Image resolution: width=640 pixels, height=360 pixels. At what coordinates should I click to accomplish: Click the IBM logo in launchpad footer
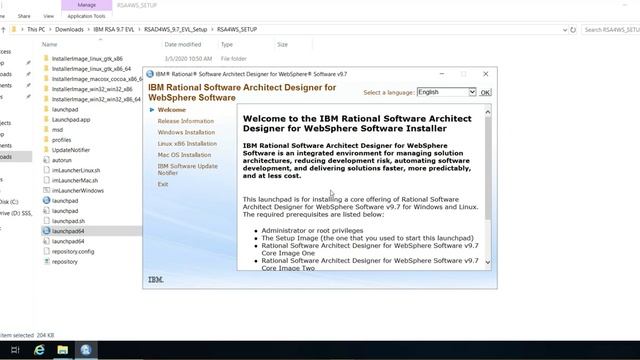[156, 280]
